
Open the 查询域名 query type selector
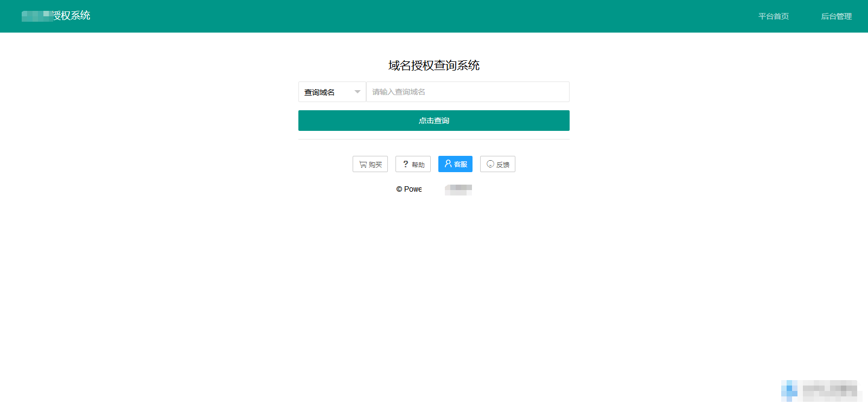325,92
